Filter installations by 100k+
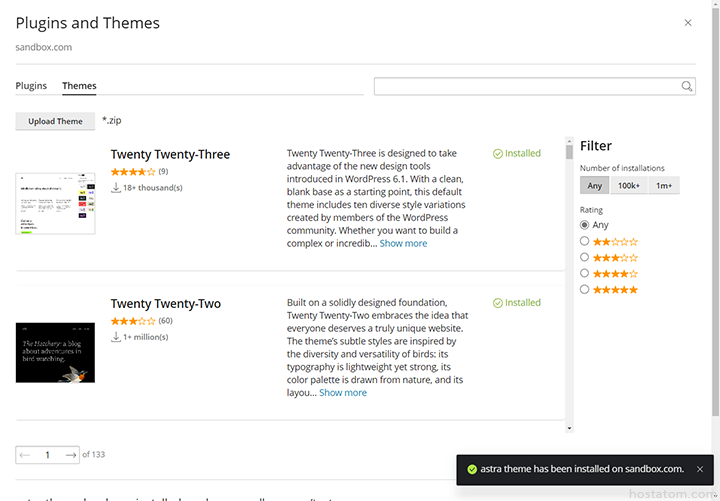This screenshot has width=720, height=501. pyautogui.click(x=628, y=185)
